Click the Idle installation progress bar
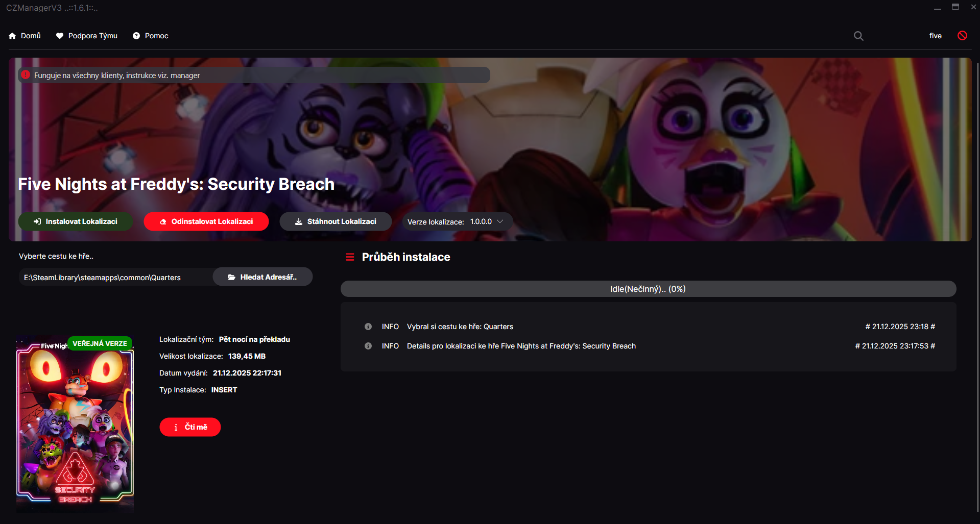The width and height of the screenshot is (980, 524). click(648, 289)
